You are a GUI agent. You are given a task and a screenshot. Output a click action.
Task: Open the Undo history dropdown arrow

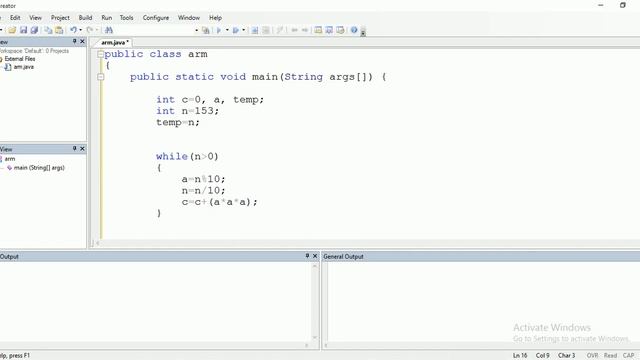(80, 30)
